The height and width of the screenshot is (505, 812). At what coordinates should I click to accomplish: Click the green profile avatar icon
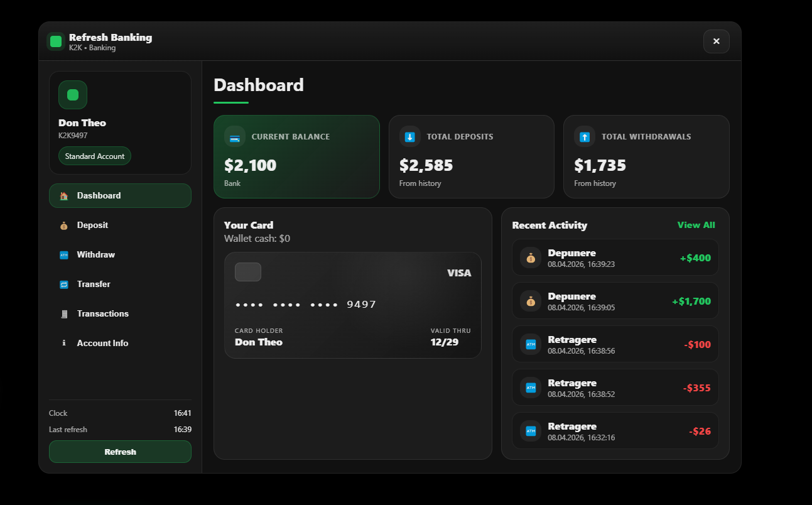coord(73,95)
